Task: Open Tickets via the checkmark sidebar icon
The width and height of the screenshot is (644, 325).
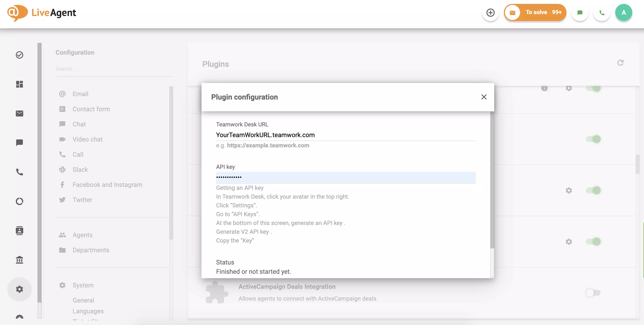Action: click(19, 55)
